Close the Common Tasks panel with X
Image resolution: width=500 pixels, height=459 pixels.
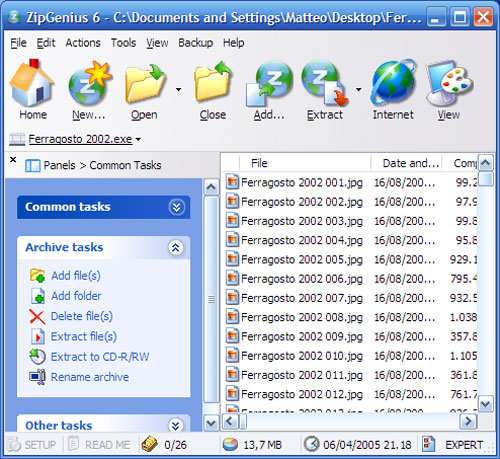(13, 160)
